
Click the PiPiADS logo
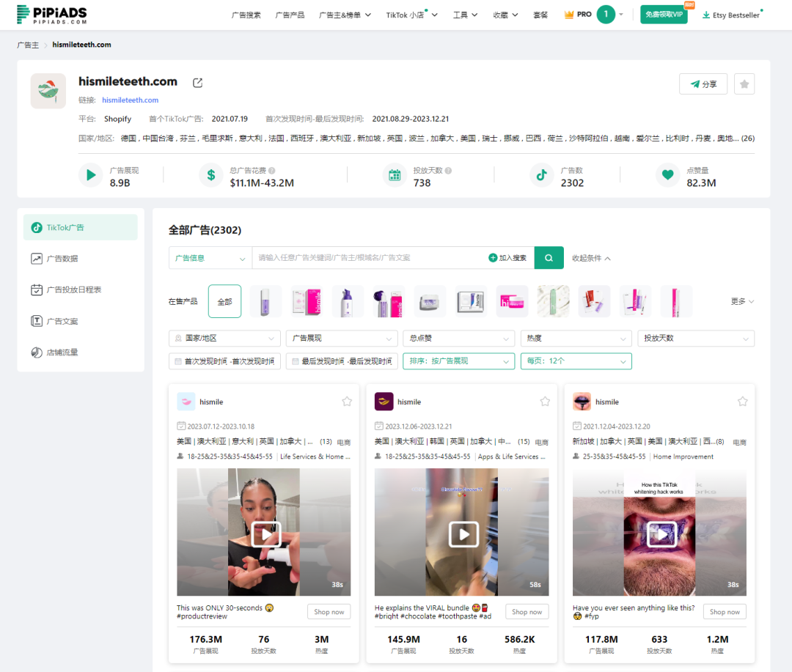click(x=52, y=15)
